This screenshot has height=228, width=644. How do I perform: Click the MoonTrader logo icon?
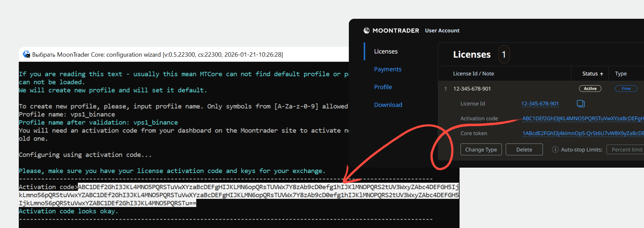point(366,31)
